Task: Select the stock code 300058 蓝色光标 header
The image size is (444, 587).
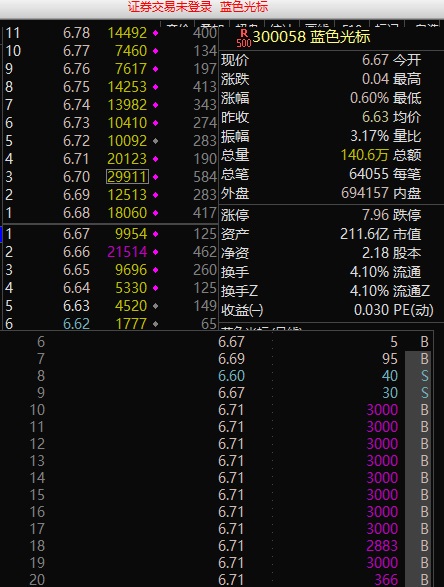Action: [311, 37]
